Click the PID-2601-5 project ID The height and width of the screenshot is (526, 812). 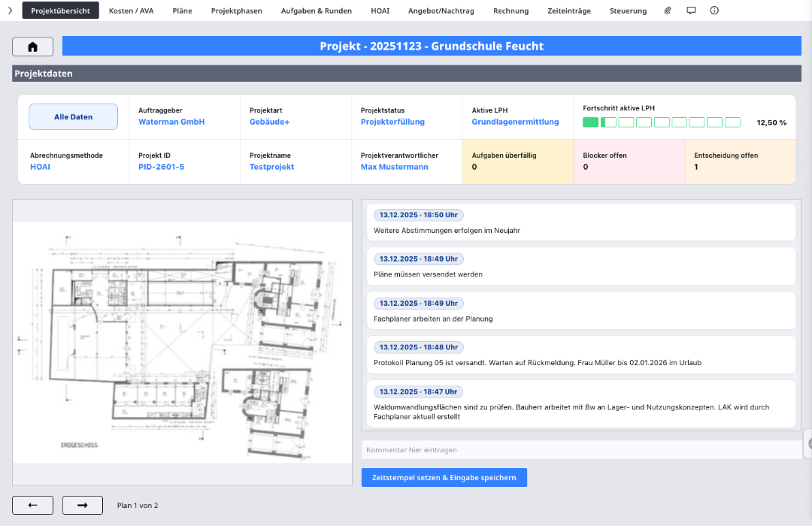click(161, 167)
